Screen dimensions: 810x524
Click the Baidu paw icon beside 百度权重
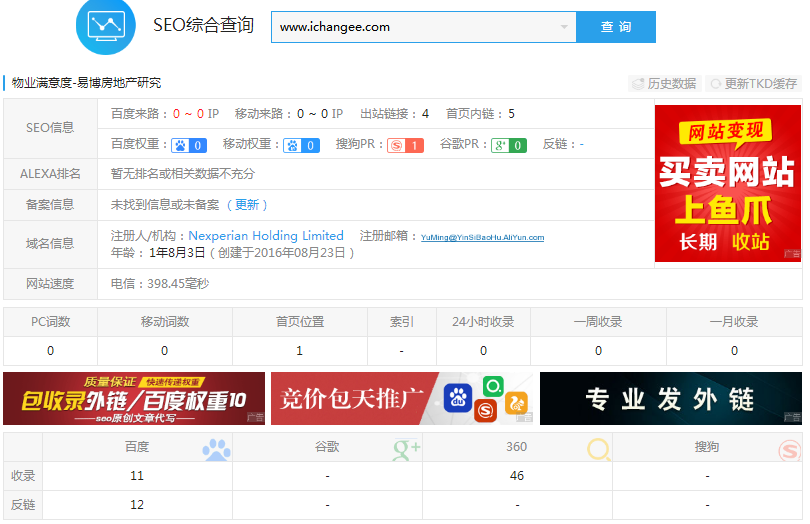point(181,145)
